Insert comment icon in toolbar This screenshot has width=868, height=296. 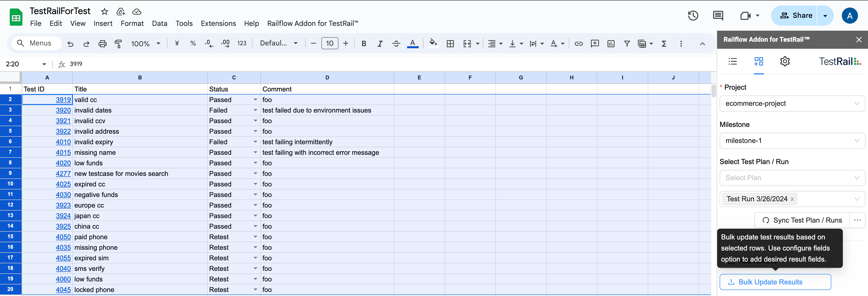[595, 43]
